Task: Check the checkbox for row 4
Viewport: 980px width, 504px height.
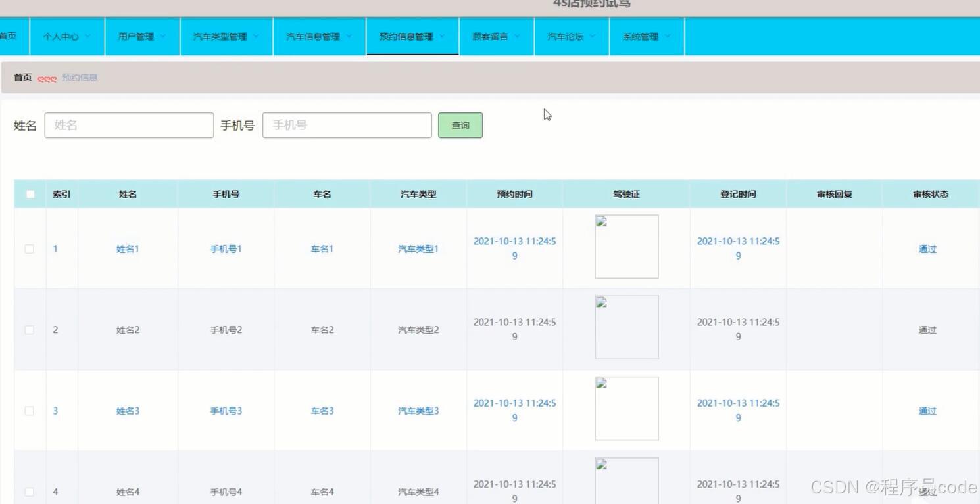Action: (x=29, y=492)
